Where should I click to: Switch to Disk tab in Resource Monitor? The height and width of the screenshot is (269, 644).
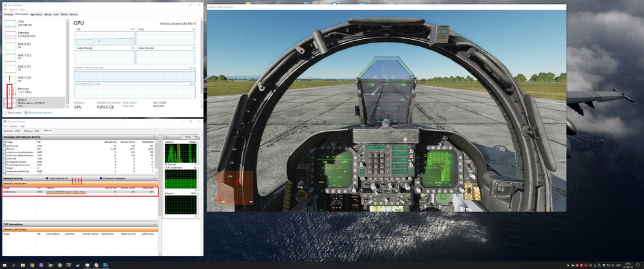point(37,131)
